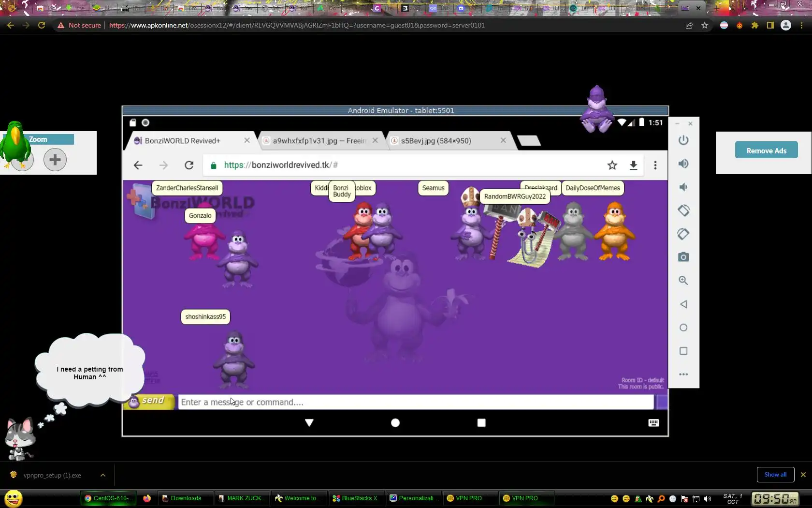Go back in Chrome desktop browser
Screen dimensions: 812x508
11,25
